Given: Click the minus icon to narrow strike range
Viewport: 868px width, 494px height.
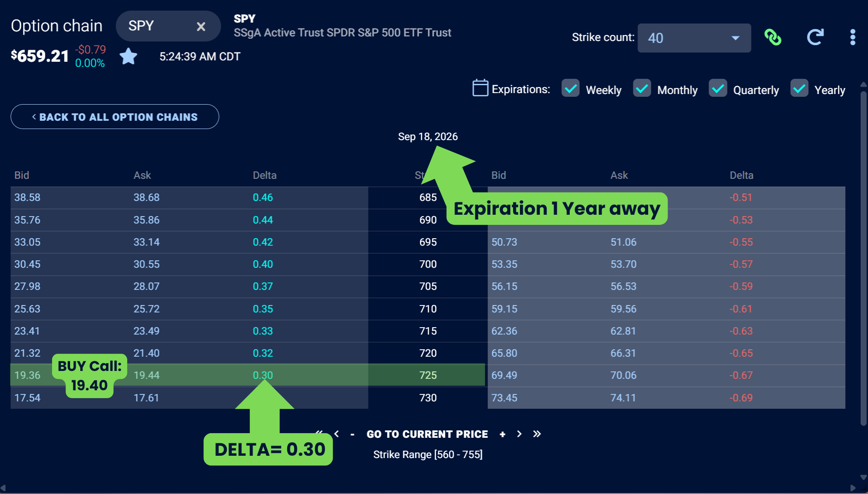Looking at the screenshot, I should [353, 434].
